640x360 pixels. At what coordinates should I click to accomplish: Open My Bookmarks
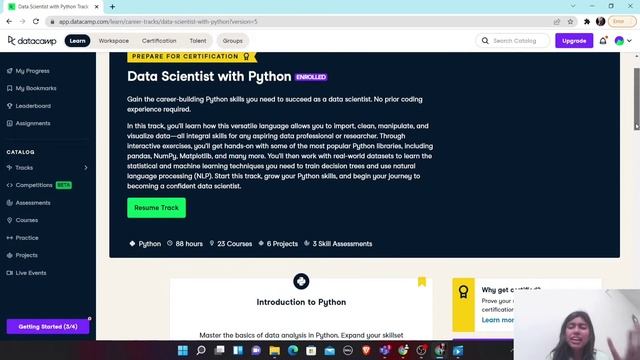click(x=31, y=88)
